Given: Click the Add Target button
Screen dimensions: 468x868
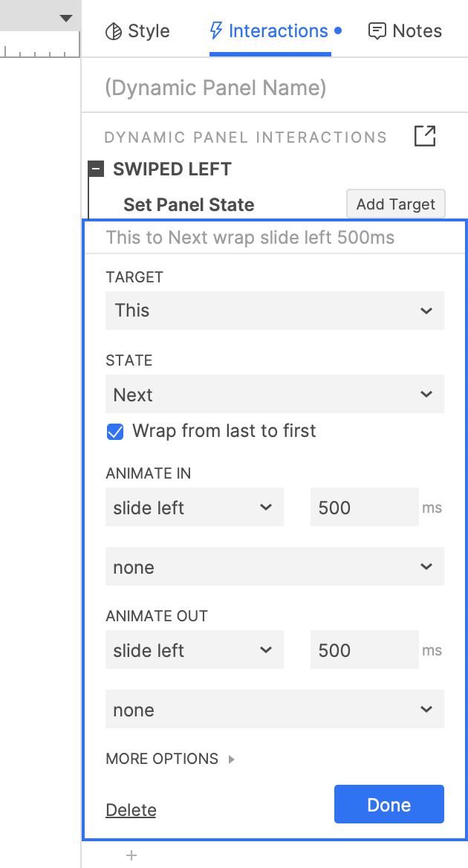Looking at the screenshot, I should point(396,204).
